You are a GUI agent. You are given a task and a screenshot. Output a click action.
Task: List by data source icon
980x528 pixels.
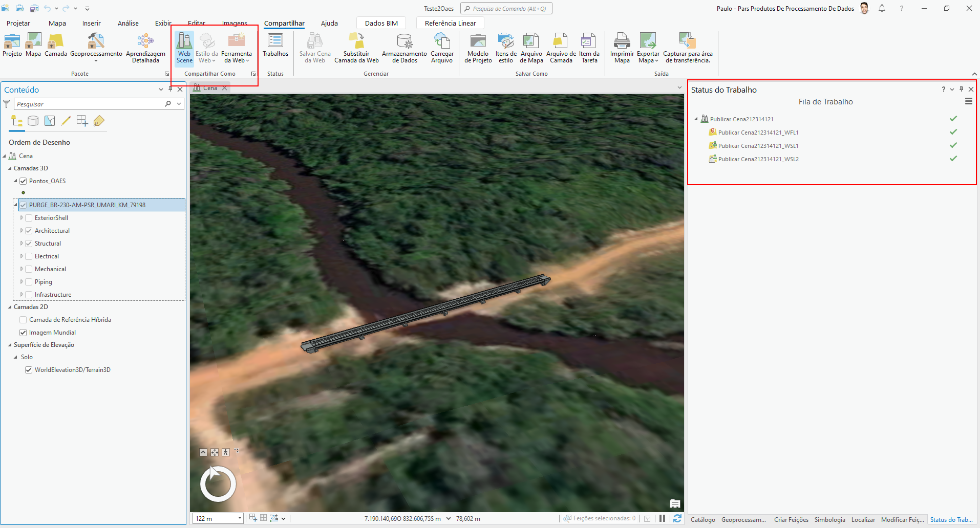(33, 121)
